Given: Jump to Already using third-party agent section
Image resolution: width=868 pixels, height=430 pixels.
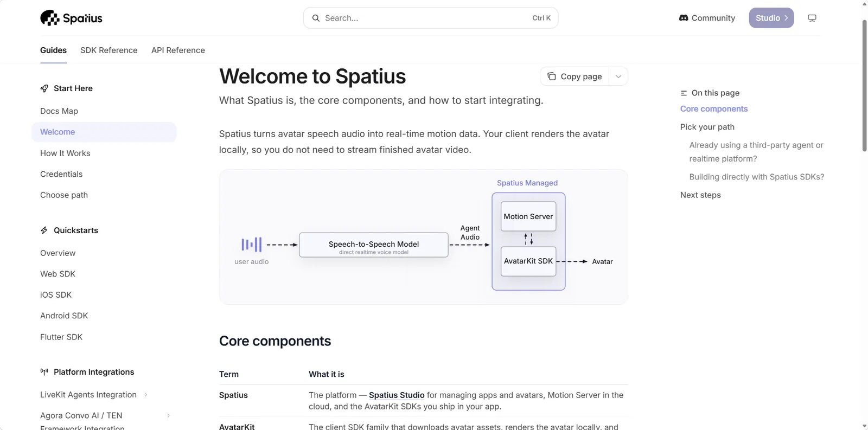Looking at the screenshot, I should point(756,152).
